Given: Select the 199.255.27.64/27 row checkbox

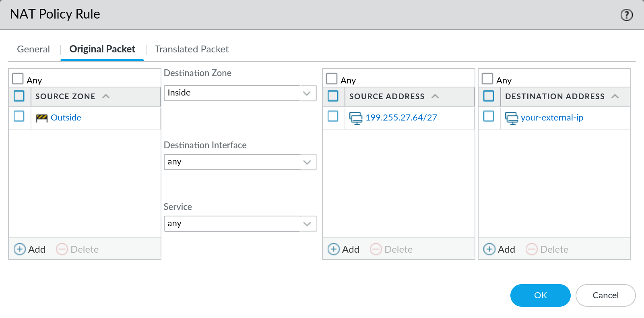Looking at the screenshot, I should click(333, 116).
